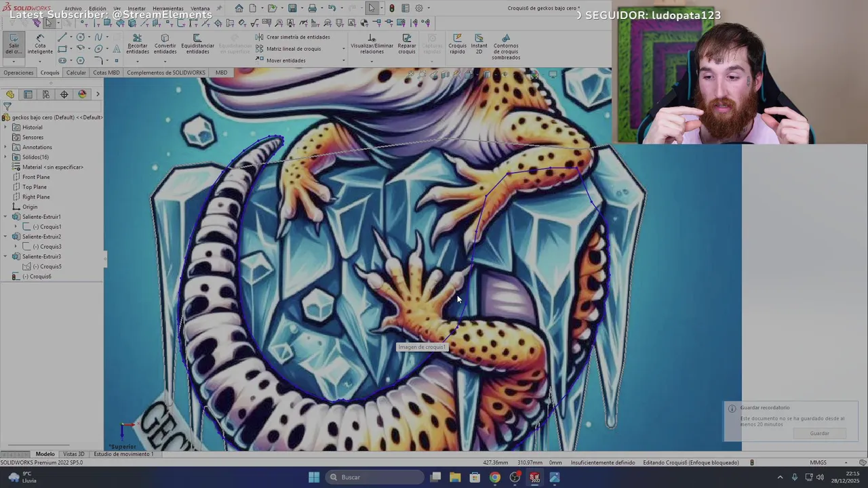Open Windows Start button
This screenshot has height=488, width=868.
coord(314,477)
